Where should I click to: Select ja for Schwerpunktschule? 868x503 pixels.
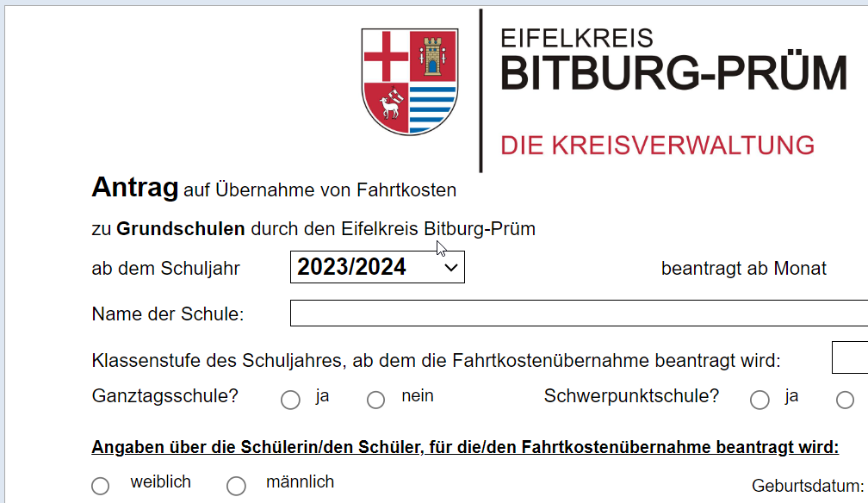click(x=759, y=400)
